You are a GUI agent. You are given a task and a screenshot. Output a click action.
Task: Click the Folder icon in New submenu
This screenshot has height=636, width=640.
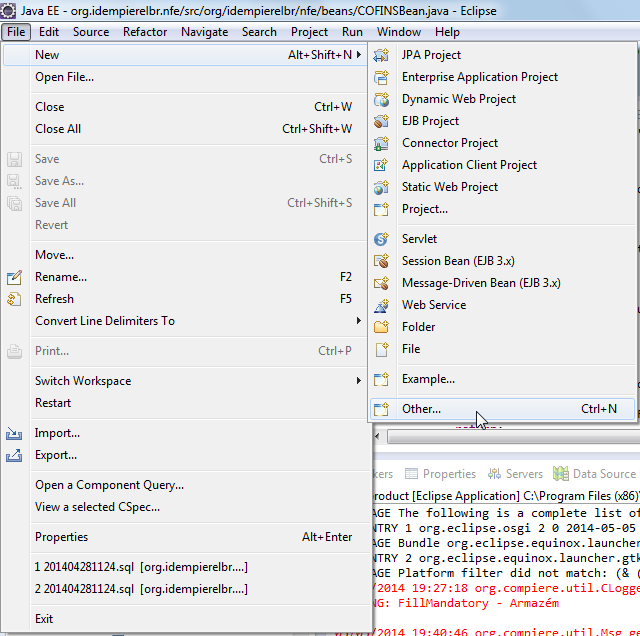(381, 327)
